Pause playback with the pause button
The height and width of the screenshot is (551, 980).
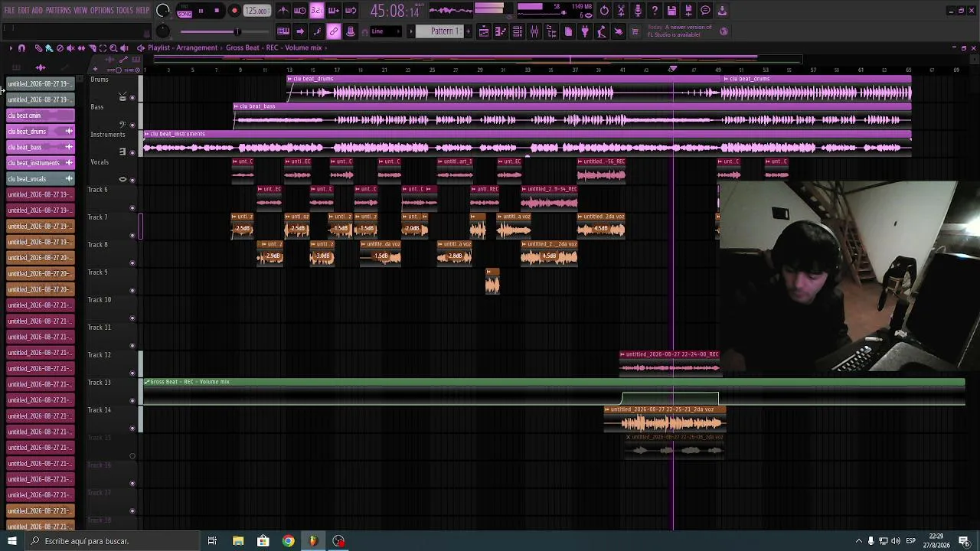[201, 11]
